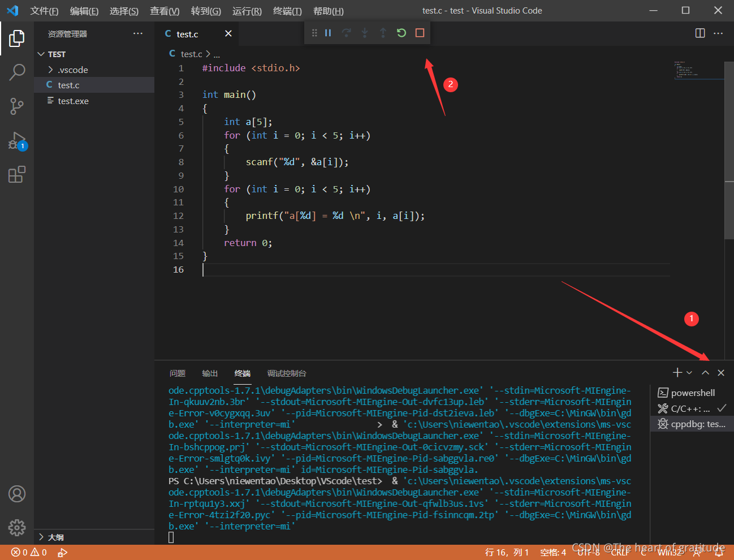
Task: Grab the debug toolbar drag handle
Action: pyautogui.click(x=314, y=33)
